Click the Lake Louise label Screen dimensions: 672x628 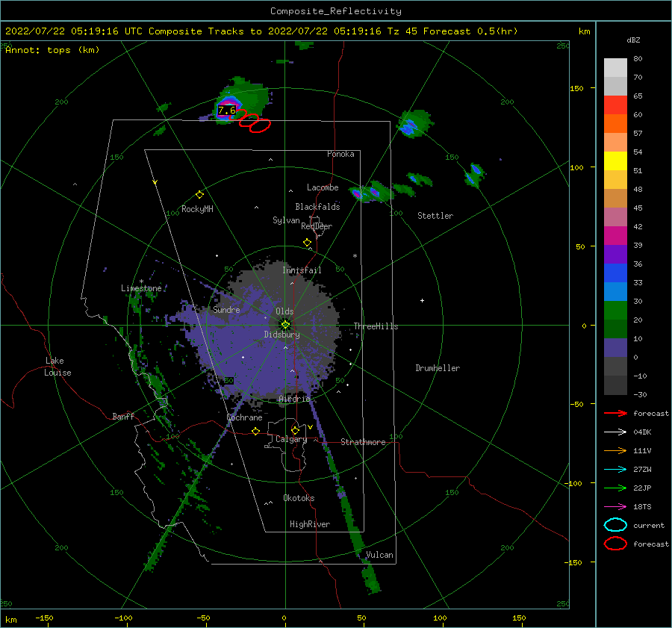[57, 367]
